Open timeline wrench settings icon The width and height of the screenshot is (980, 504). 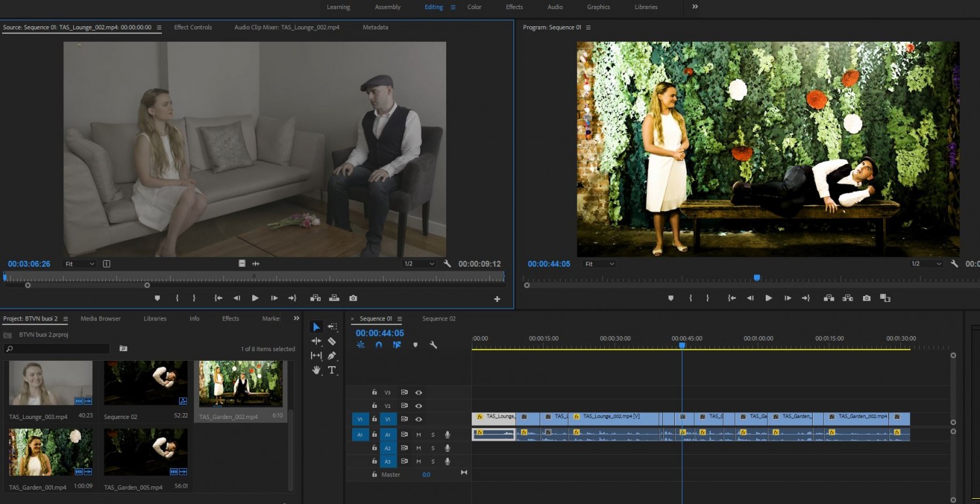pos(433,344)
